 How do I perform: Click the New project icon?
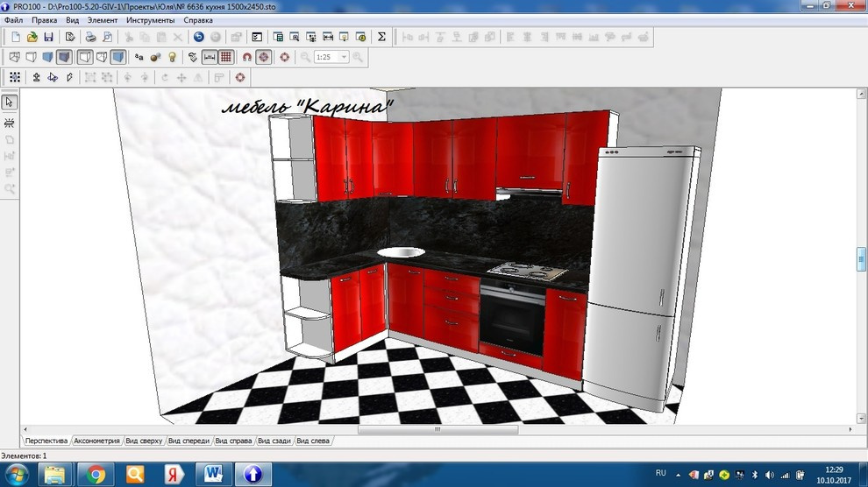tap(16, 37)
